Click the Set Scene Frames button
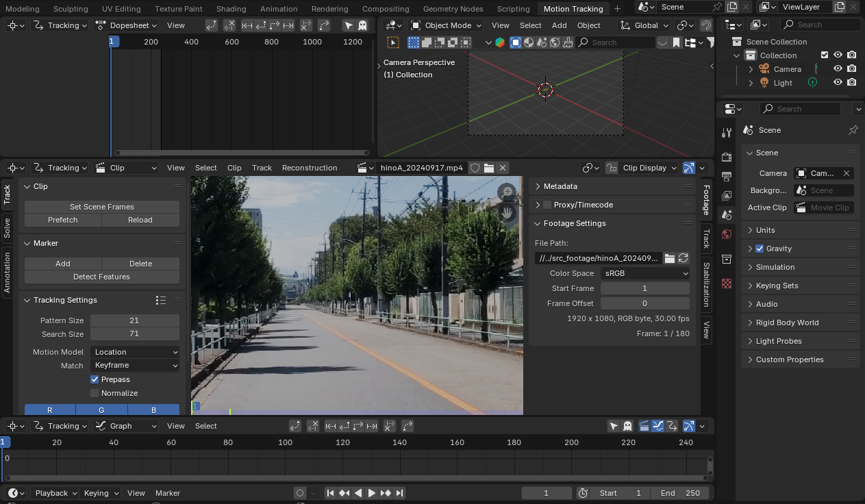This screenshot has height=504, width=865. point(101,207)
